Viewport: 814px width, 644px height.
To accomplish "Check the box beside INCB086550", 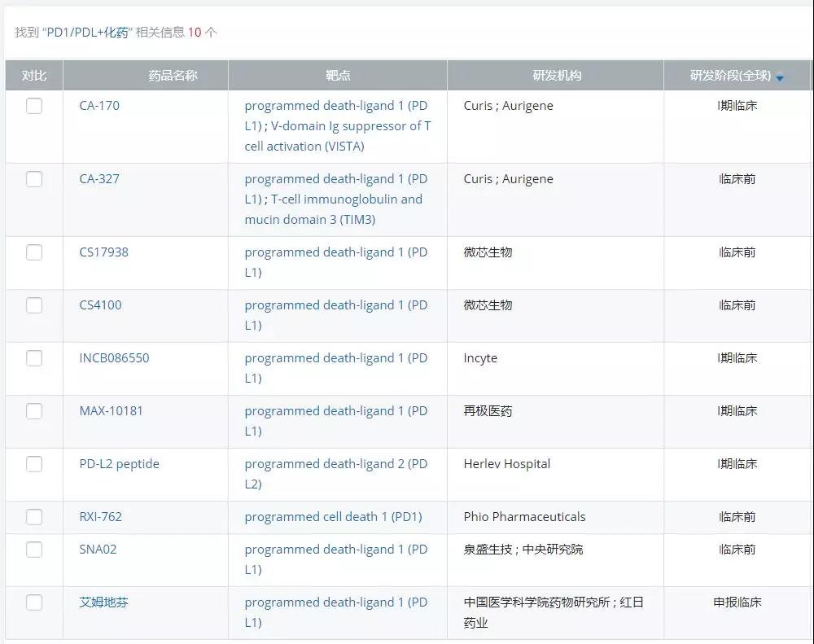I will (34, 358).
